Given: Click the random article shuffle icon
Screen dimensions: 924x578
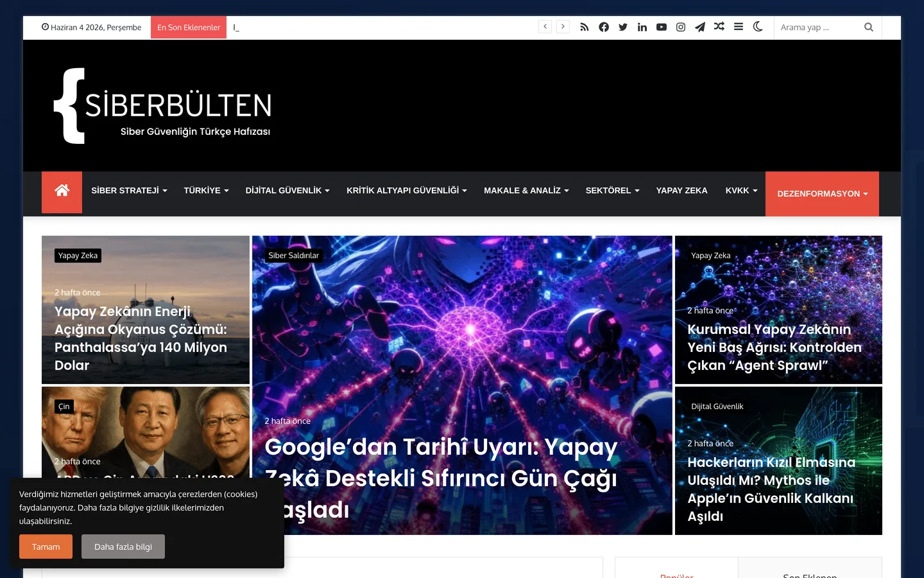Looking at the screenshot, I should pos(719,27).
